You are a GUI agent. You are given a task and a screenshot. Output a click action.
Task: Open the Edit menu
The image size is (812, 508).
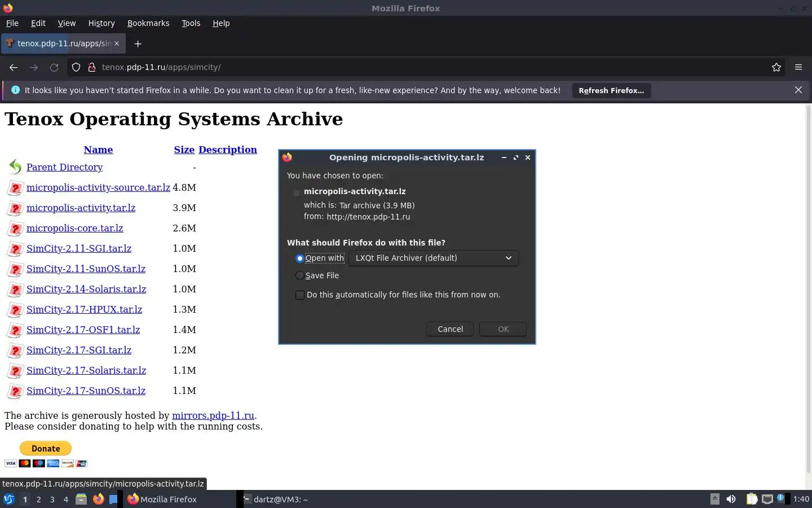pos(38,23)
